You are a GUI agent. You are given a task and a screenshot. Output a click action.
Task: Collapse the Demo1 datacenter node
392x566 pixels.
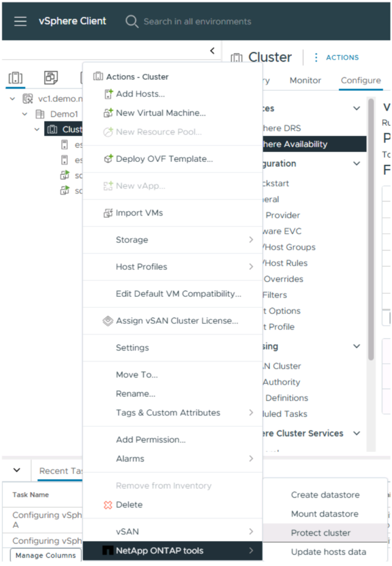point(24,114)
